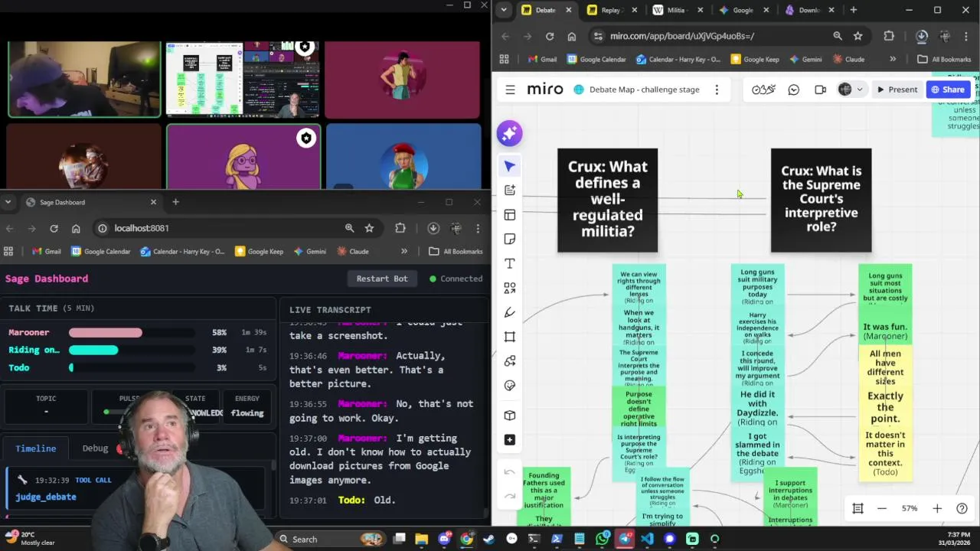
Task: Click the 57% zoom level
Action: [910, 508]
